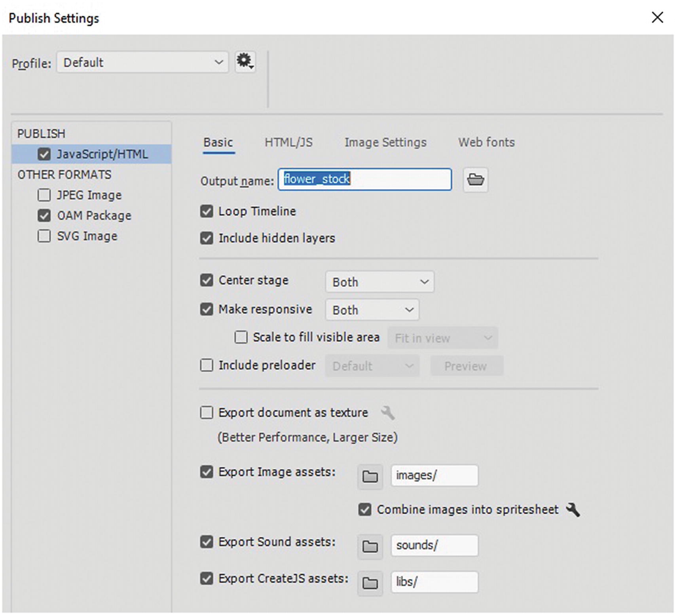677x616 pixels.
Task: Click folder icon for Export Sound assets
Action: click(x=370, y=547)
